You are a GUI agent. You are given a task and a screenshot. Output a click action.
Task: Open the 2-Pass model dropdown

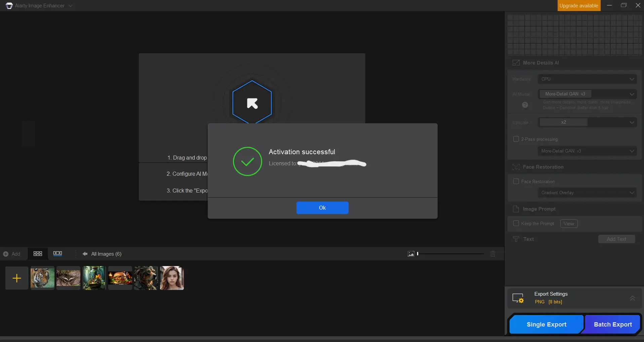pyautogui.click(x=587, y=151)
